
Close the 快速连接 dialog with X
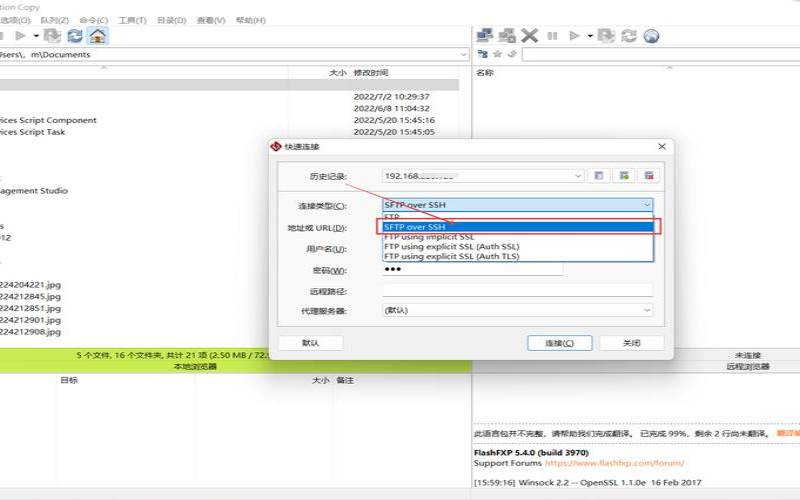point(662,146)
